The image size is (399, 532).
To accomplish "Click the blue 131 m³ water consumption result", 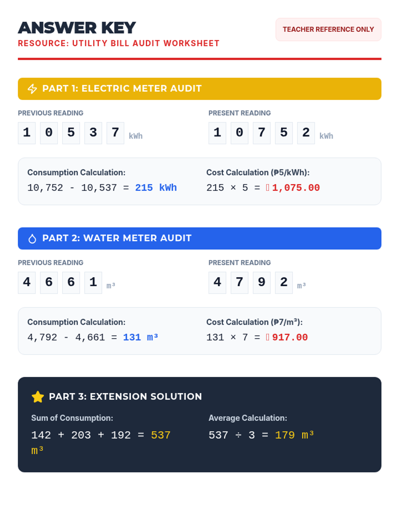I will click(140, 337).
